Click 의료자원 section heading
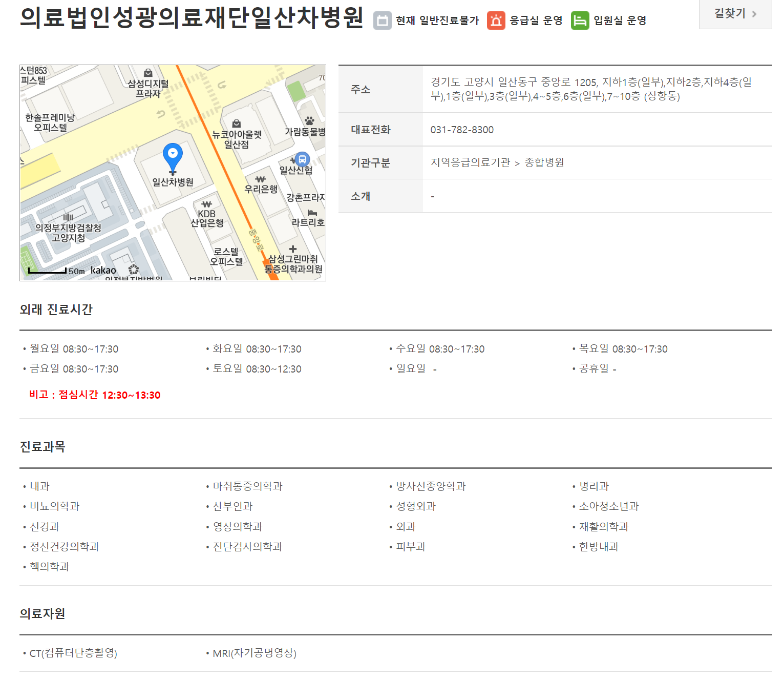This screenshot has width=784, height=680. point(43,614)
